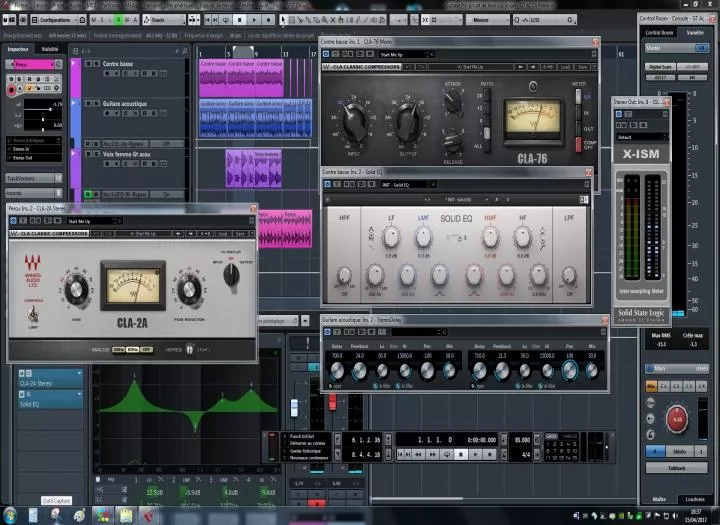720x525 pixels.
Task: Search tracks using track list magnifier icon
Action: pos(185,51)
